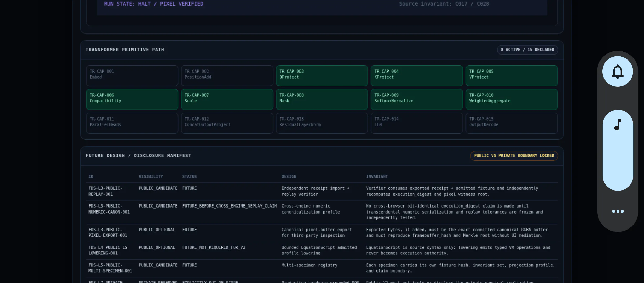Click the DESIGN column header
The image size is (644, 283).
point(289,177)
